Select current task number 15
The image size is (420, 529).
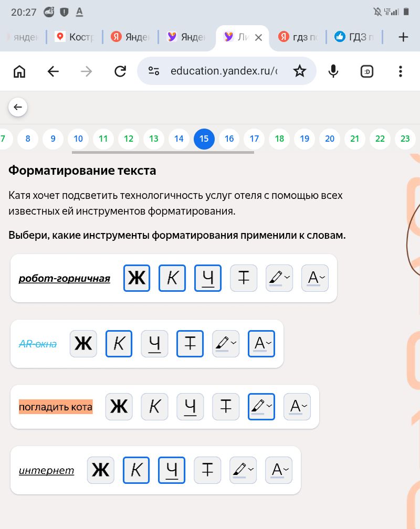tap(204, 139)
